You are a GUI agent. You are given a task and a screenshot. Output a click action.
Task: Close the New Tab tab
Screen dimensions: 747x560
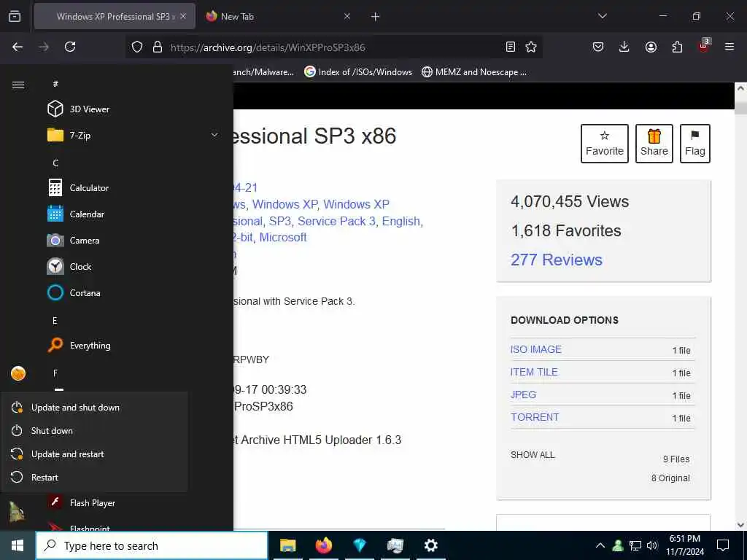pos(347,17)
